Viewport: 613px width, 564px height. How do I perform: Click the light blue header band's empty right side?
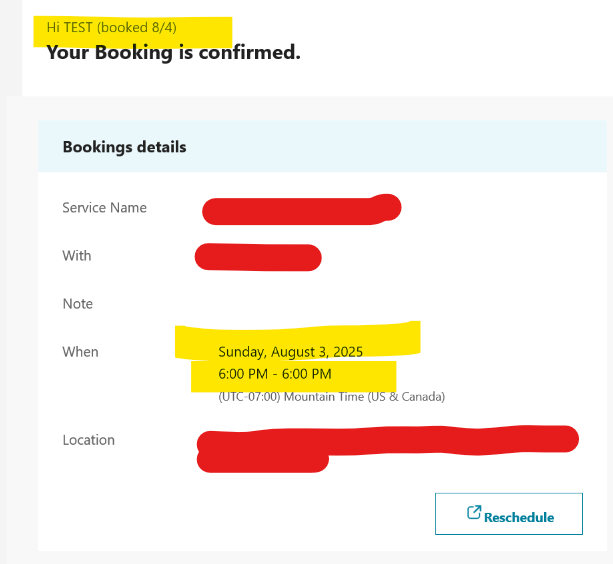[430, 147]
